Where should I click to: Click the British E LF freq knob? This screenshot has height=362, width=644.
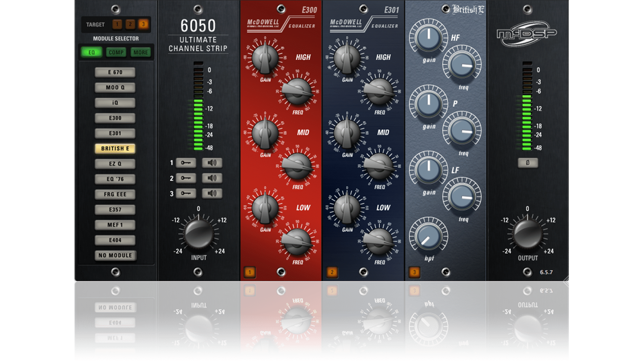coord(462,197)
